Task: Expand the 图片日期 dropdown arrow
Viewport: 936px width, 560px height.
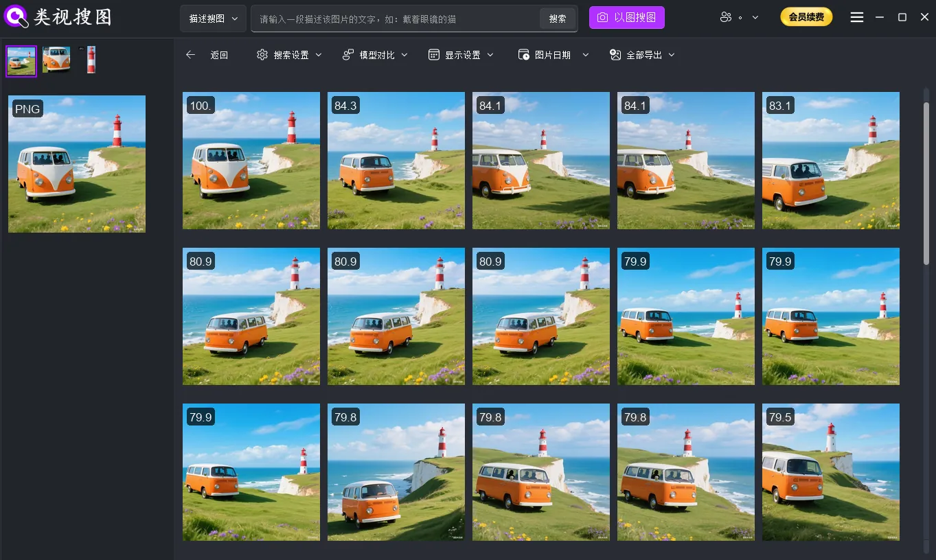Action: click(x=585, y=55)
